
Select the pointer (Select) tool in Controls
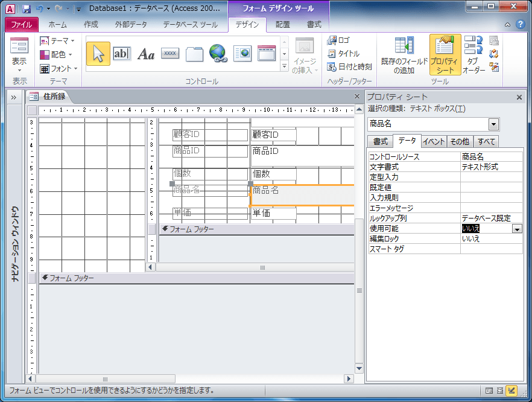tap(98, 54)
